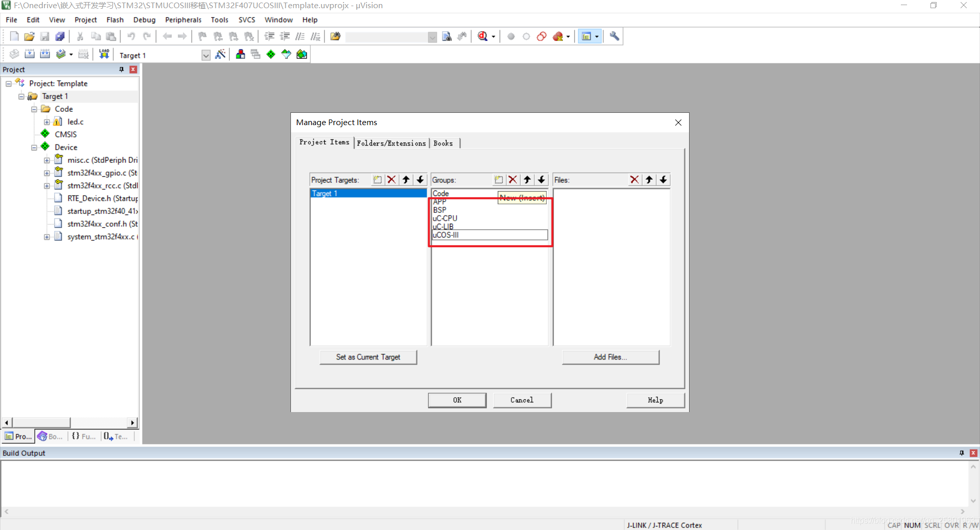The image size is (980, 530).
Task: Download to flash with LOAD icon
Action: (104, 54)
